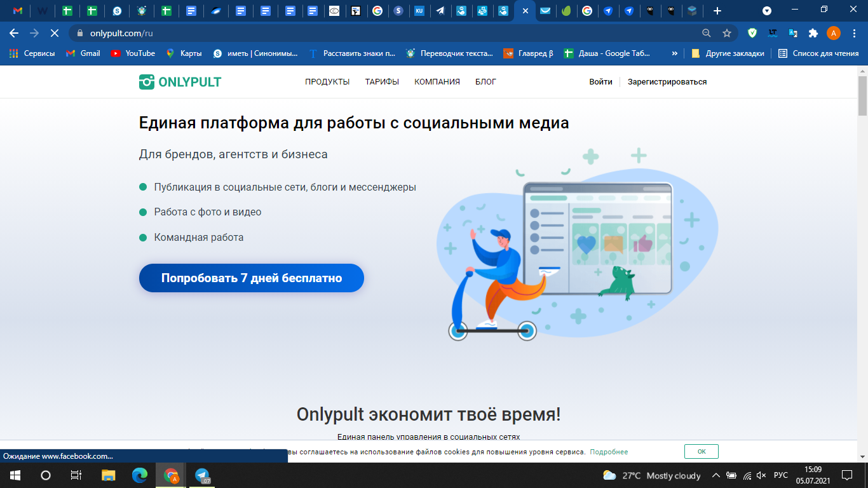This screenshot has height=488, width=868.
Task: Open the ПРОДУКТЫ menu
Action: point(327,82)
